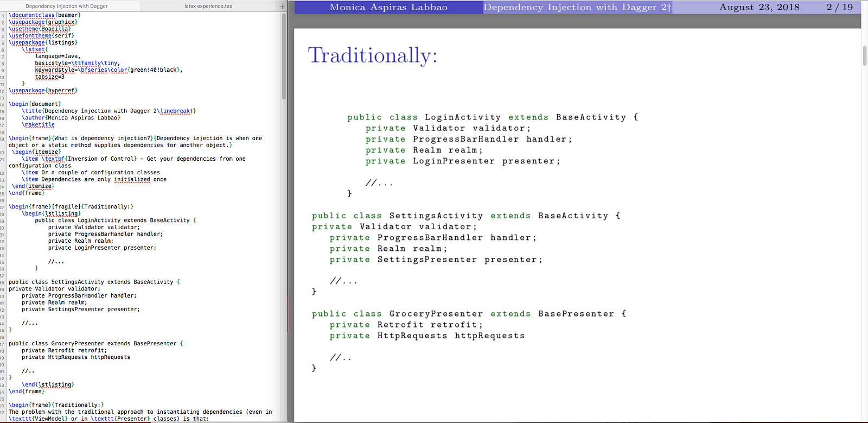Screen dimensions: 868x423
Task: Click the \usefonttheme{serif} line
Action: [x=41, y=36]
